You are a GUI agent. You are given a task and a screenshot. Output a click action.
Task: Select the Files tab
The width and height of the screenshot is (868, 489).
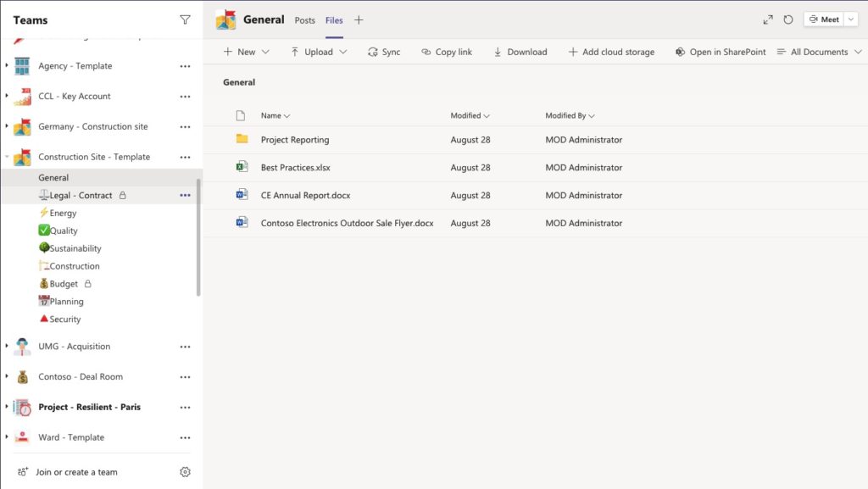334,20
